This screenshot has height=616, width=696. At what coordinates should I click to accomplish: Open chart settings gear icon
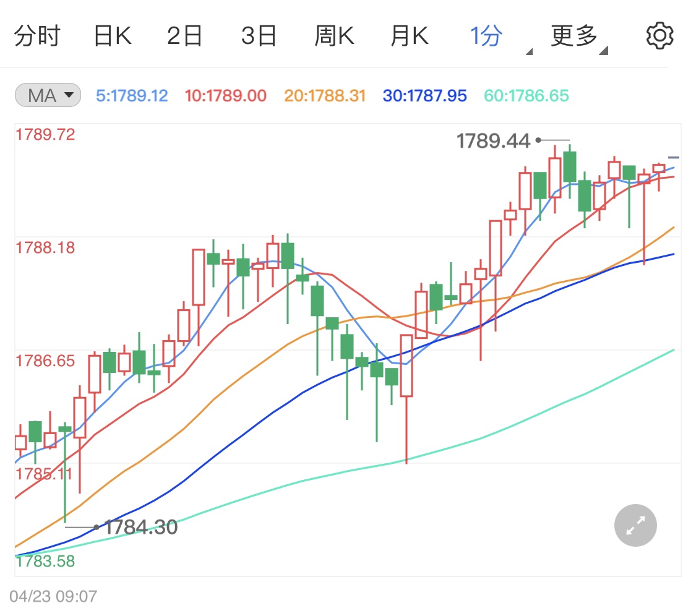[659, 35]
